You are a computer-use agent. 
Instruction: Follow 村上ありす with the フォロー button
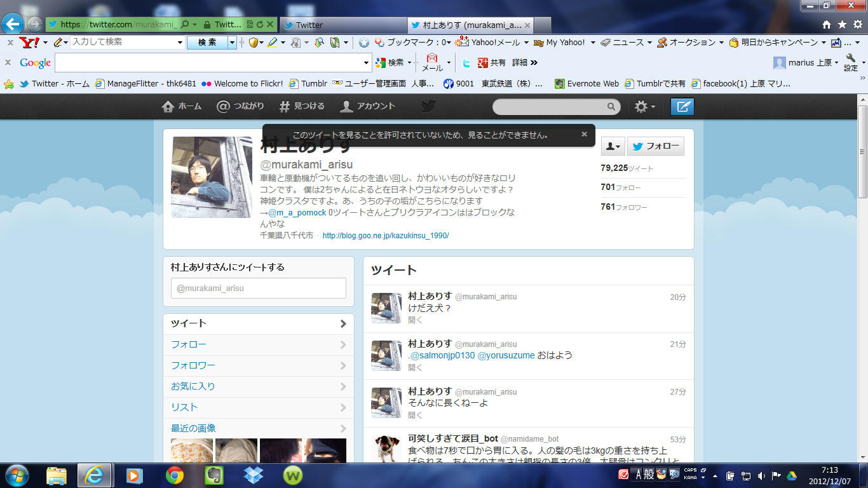click(x=655, y=146)
